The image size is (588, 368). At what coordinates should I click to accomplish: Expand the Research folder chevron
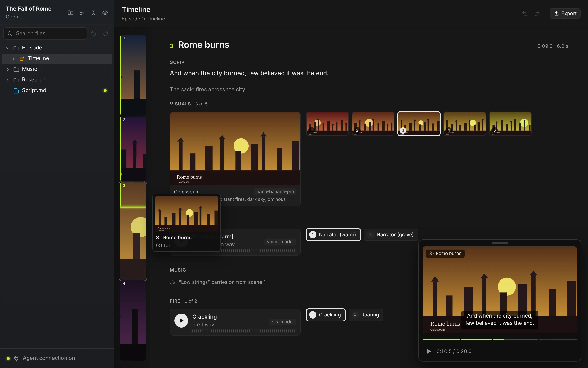pyautogui.click(x=8, y=80)
